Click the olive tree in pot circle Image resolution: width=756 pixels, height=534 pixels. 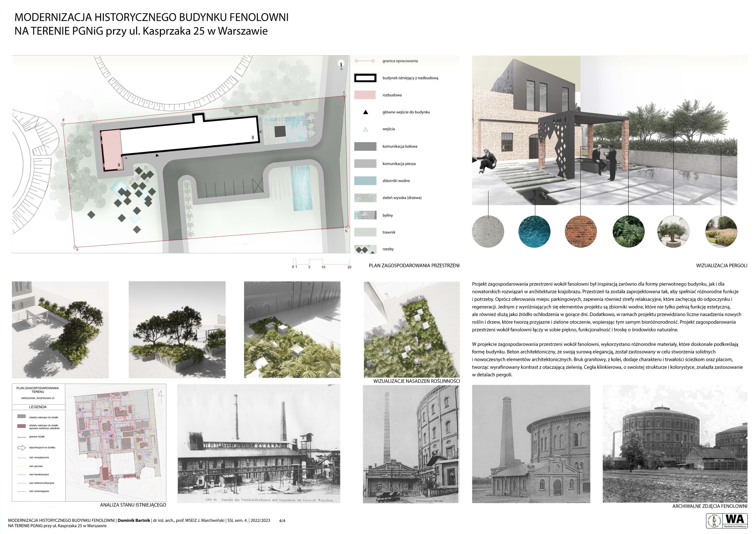[x=673, y=231]
